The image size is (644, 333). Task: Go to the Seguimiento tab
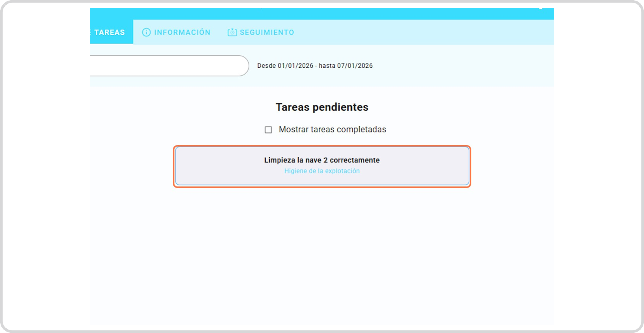pyautogui.click(x=267, y=32)
